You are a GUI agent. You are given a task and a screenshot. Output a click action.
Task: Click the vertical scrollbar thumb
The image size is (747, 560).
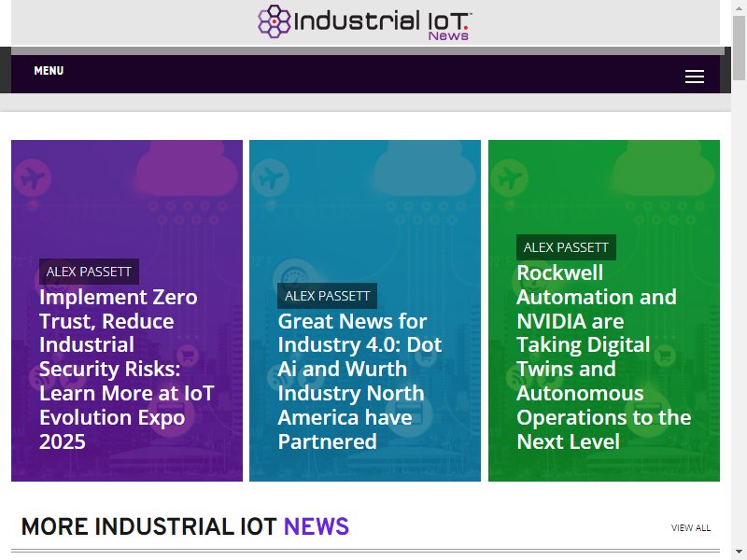pos(739,48)
